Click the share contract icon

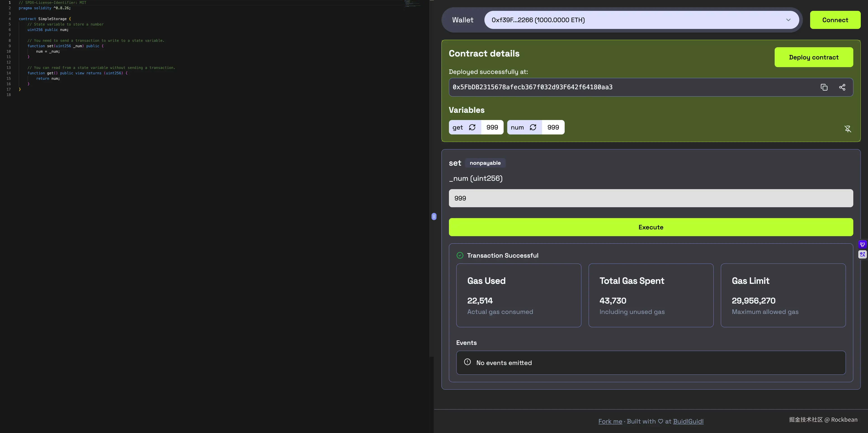point(842,87)
